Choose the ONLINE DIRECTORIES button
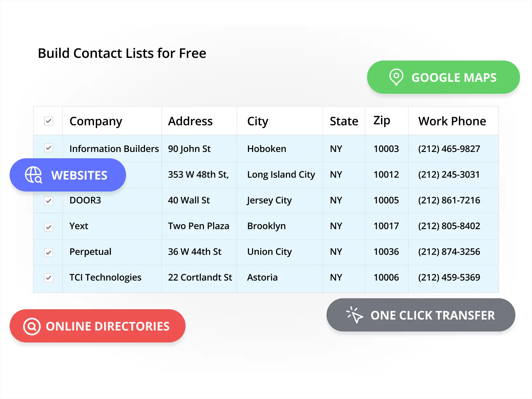Screen dimensions: 532x399 [97, 326]
